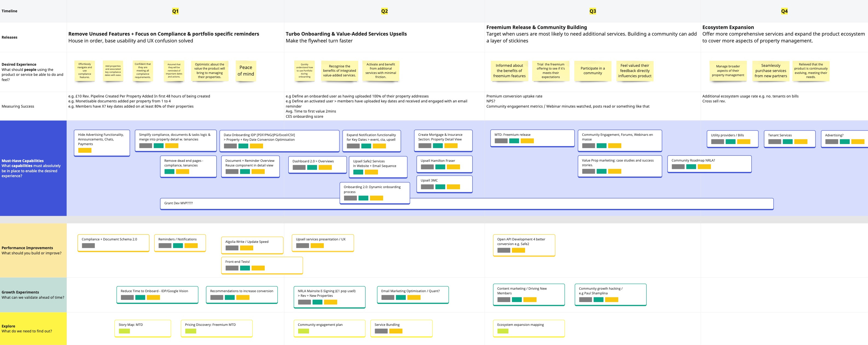Open the 'Front-end Tests!' card
The image size is (868, 345).
tap(262, 265)
